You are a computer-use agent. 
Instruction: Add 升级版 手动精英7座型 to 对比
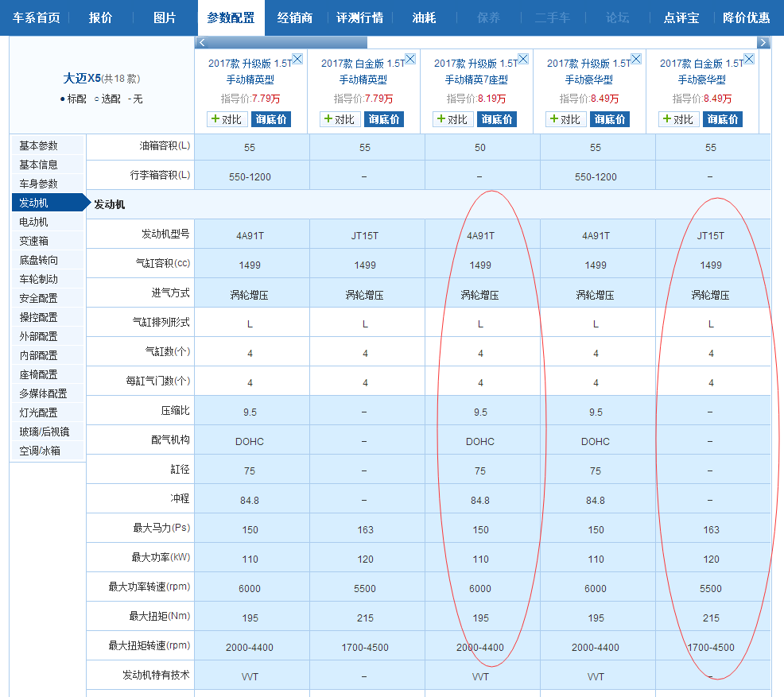pos(453,119)
